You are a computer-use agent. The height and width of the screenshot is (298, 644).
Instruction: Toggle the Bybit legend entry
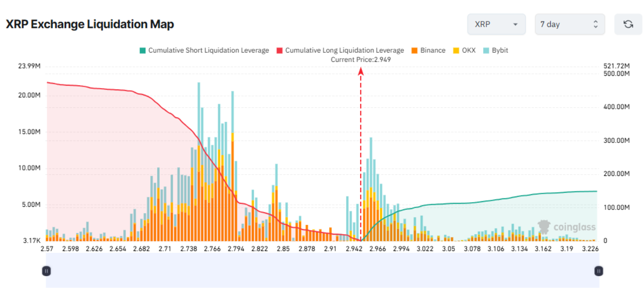499,50
